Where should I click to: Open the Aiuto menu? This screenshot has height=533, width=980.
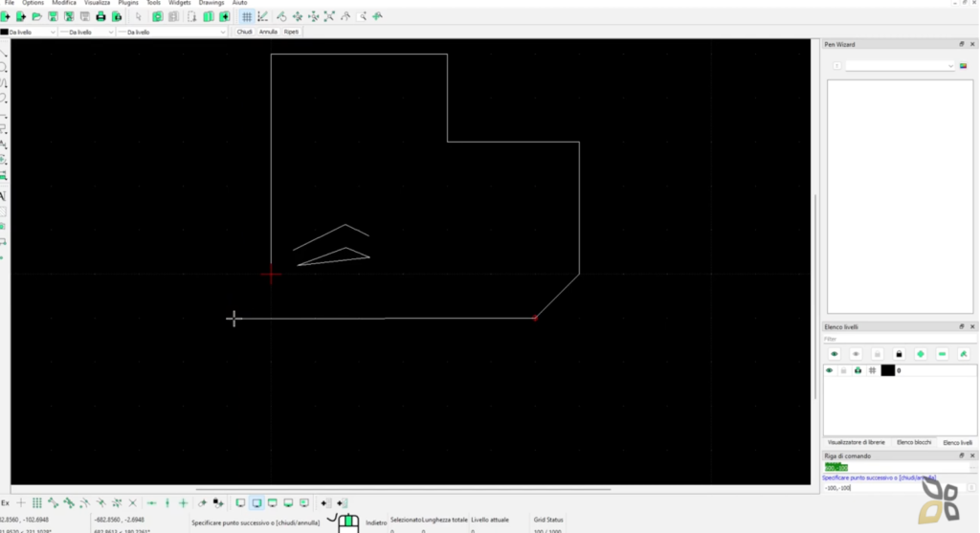point(239,3)
